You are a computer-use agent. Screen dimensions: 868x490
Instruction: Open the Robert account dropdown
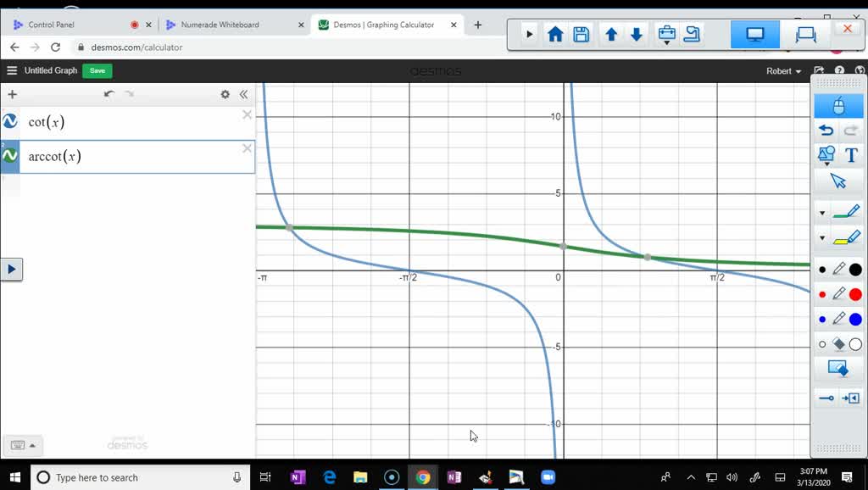[784, 71]
